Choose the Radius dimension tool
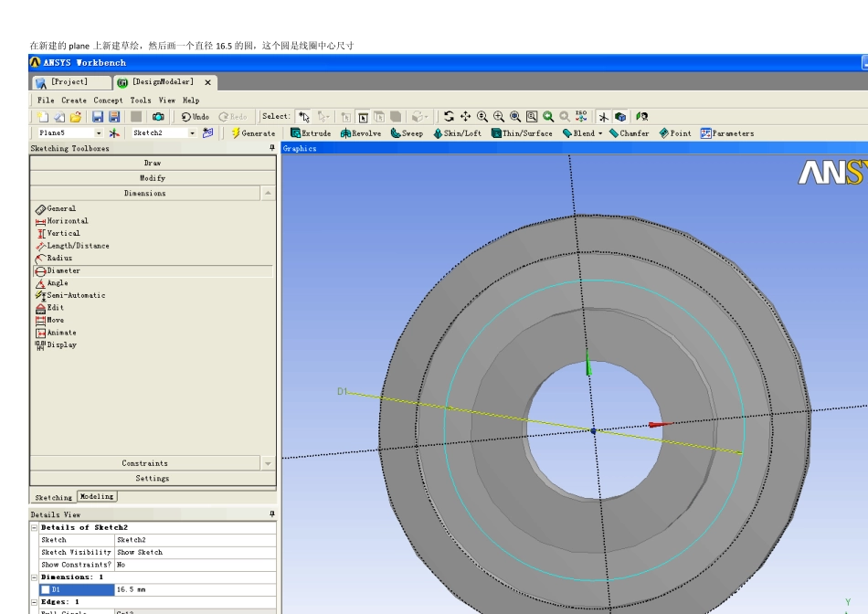Image resolution: width=868 pixels, height=614 pixels. pyautogui.click(x=59, y=259)
